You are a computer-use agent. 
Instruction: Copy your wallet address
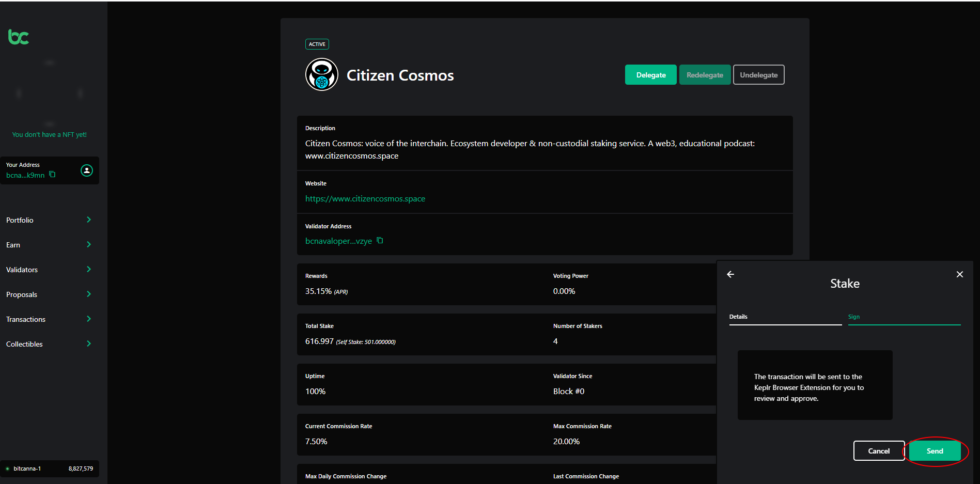click(x=52, y=175)
